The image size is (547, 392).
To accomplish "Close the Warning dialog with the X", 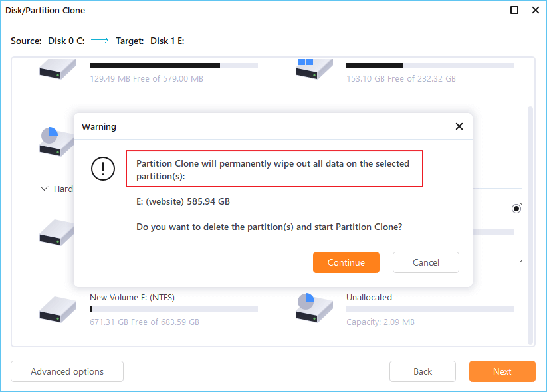I will (x=459, y=126).
